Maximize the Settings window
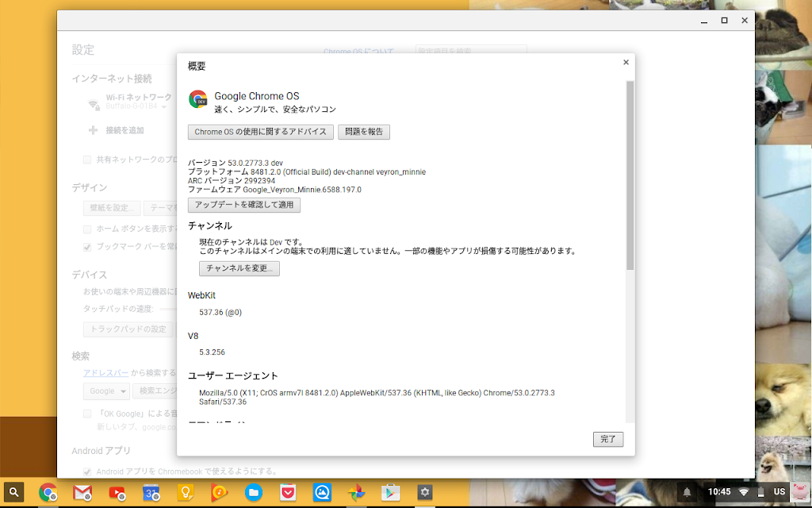This screenshot has width=812, height=508. (x=724, y=20)
